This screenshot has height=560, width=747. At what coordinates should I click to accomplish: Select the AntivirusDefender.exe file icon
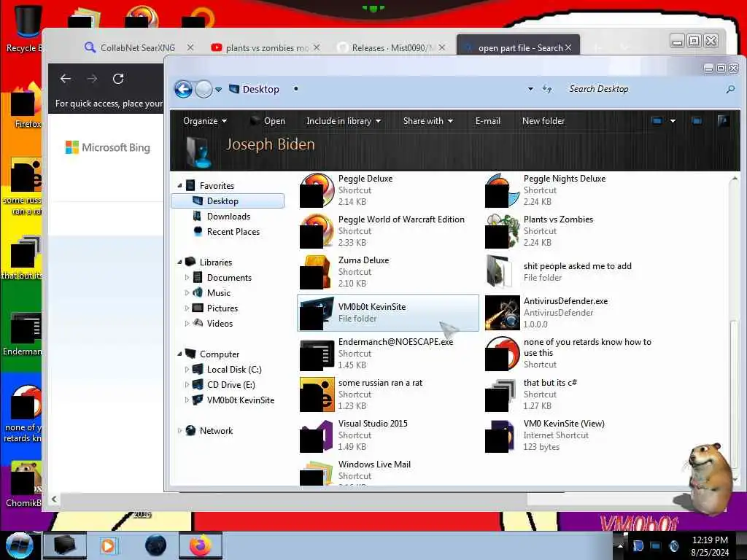502,313
